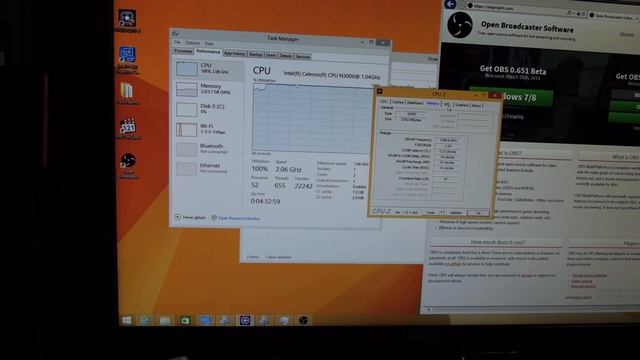
Task: Open the Tools dropdown in CPU-Z
Action: coord(433,212)
